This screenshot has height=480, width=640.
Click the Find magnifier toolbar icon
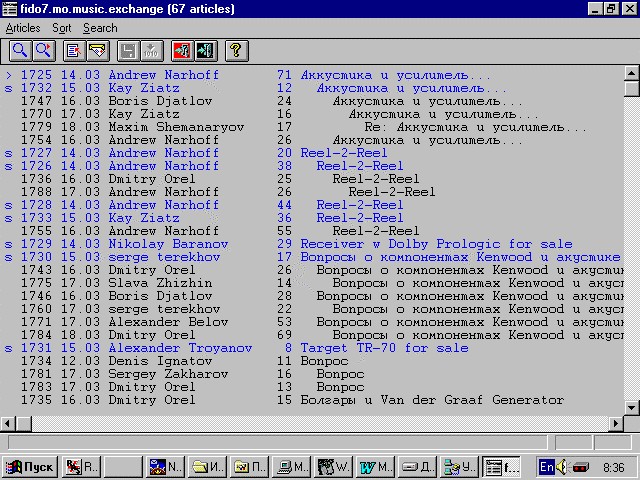[19, 50]
